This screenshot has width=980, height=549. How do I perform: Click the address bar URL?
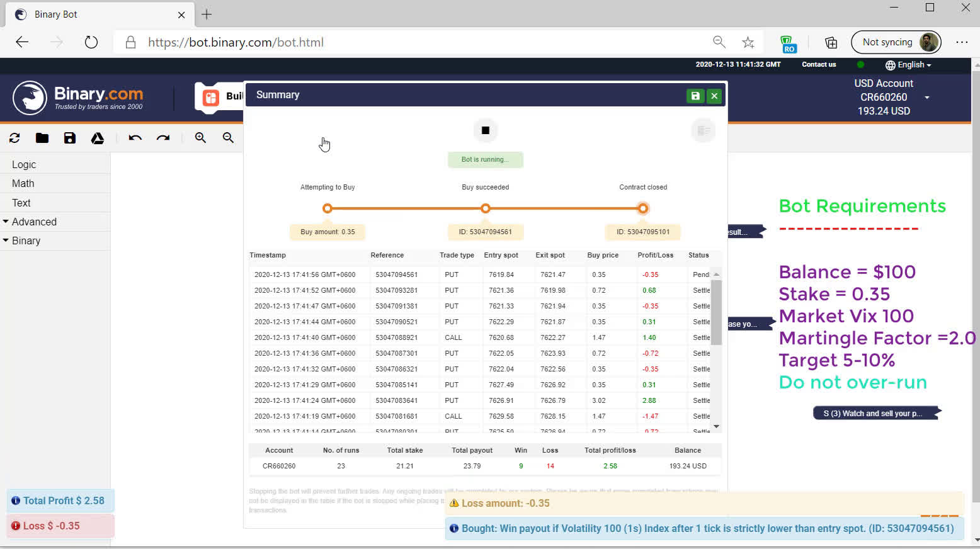236,42
